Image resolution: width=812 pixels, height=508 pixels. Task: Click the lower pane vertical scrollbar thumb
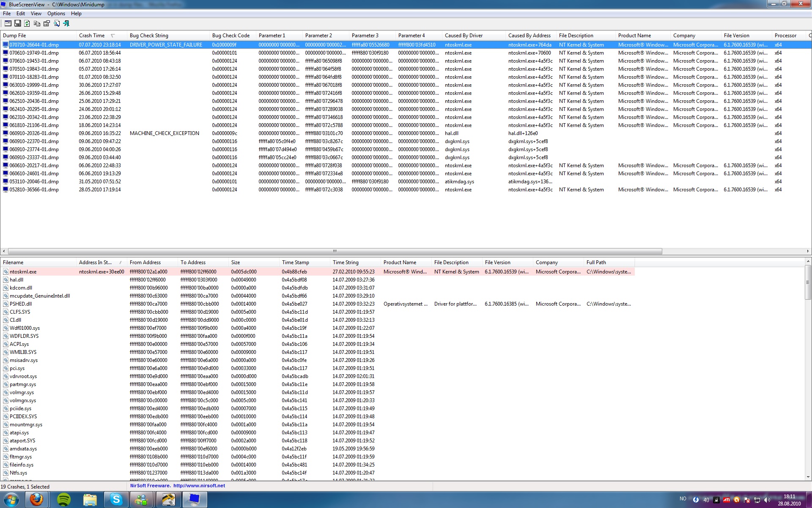coord(808,282)
